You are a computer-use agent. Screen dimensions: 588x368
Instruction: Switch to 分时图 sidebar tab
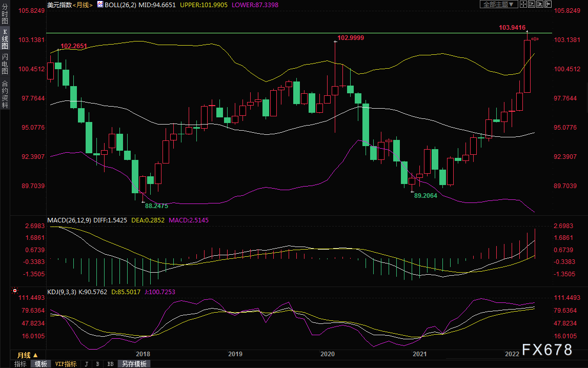pyautogui.click(x=5, y=14)
